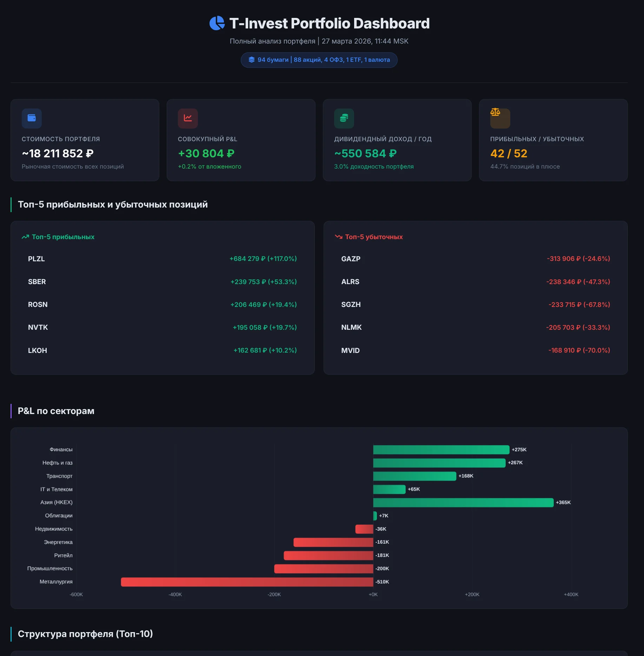Click the T-Invest Portfolio Dashboard title
This screenshot has width=644, height=656.
coord(329,24)
